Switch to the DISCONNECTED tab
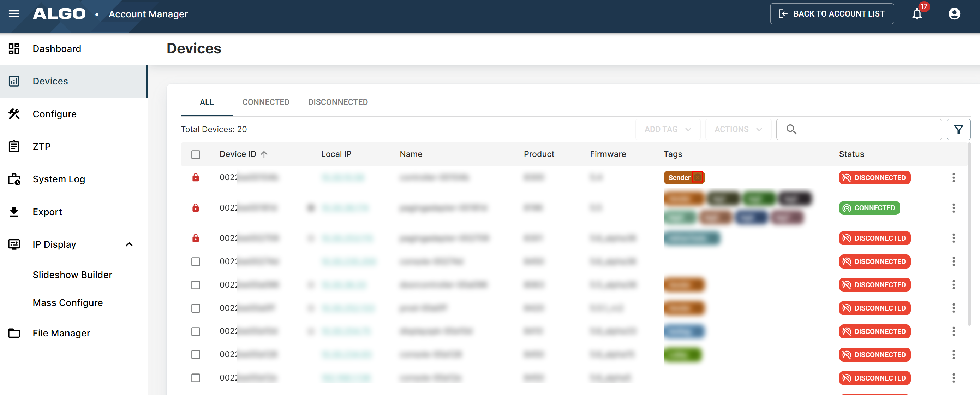The width and height of the screenshot is (980, 395). coord(338,102)
